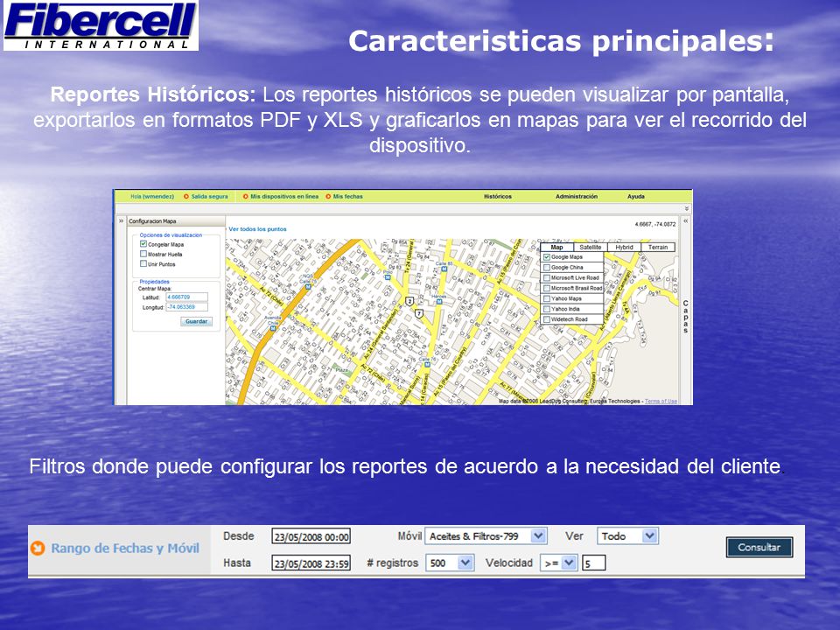Select the Map view tab

click(x=556, y=247)
